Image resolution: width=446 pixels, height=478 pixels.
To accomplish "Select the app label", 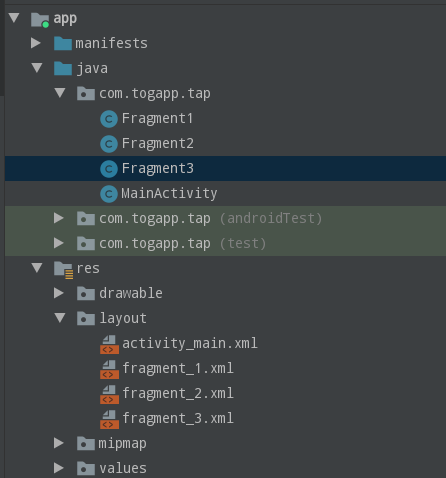I will click(x=65, y=19).
